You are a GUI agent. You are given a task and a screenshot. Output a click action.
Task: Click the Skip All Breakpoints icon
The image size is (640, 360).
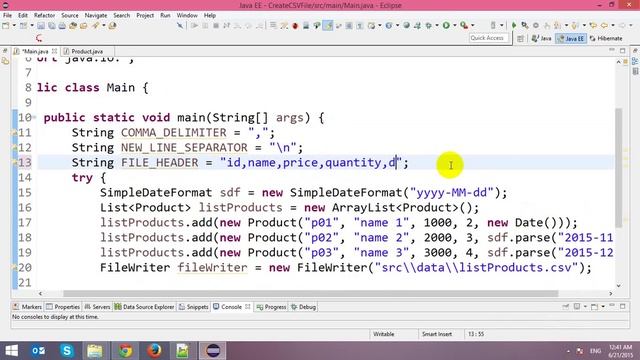(x=180, y=26)
